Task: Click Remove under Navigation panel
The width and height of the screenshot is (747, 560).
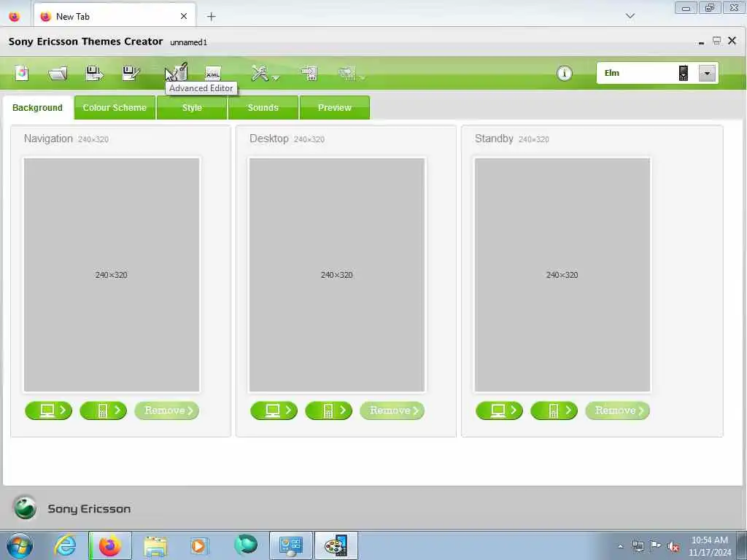Action: (x=167, y=411)
